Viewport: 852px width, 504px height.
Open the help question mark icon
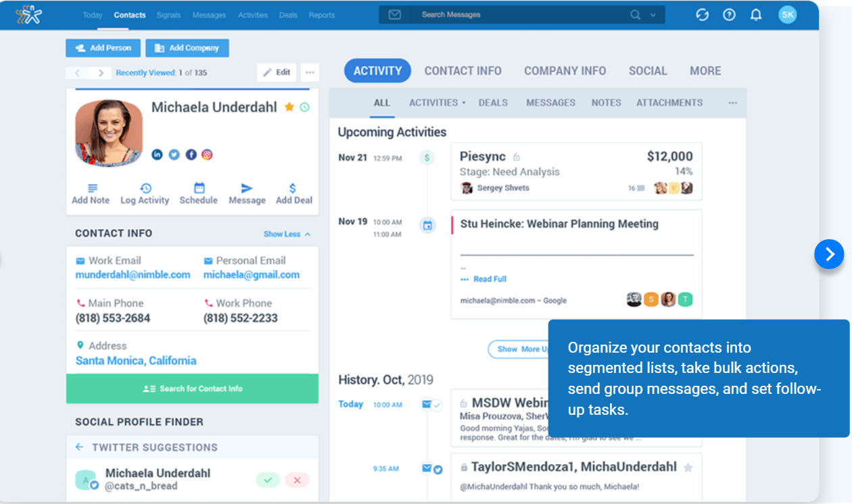[x=729, y=15]
